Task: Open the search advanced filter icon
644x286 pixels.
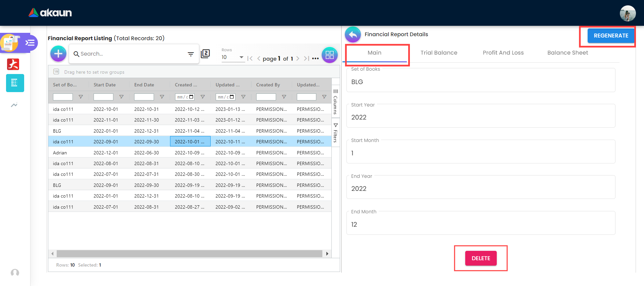Action: coord(191,54)
